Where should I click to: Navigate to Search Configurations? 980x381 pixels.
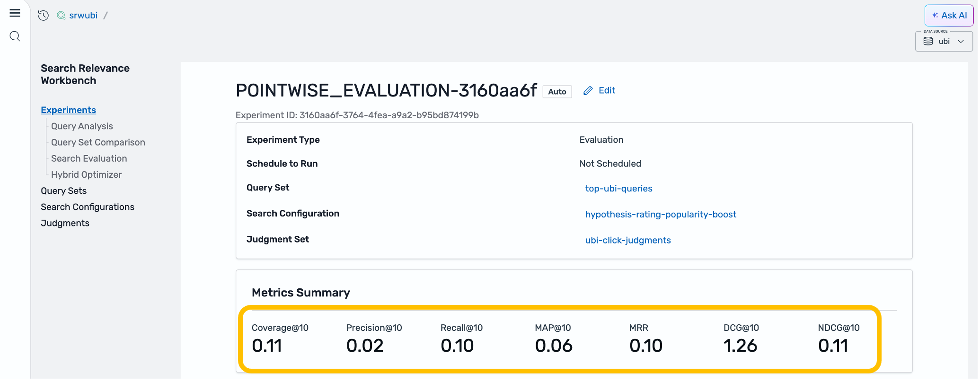[88, 207]
